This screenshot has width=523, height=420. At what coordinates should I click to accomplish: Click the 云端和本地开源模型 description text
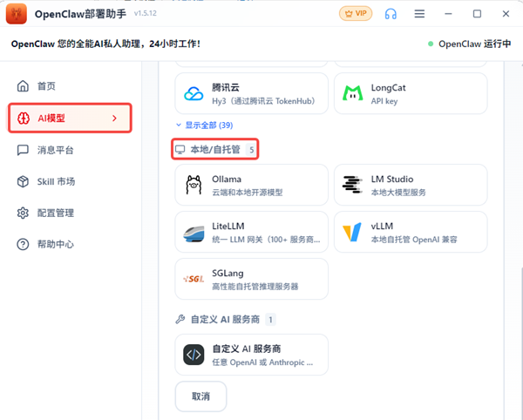click(248, 193)
